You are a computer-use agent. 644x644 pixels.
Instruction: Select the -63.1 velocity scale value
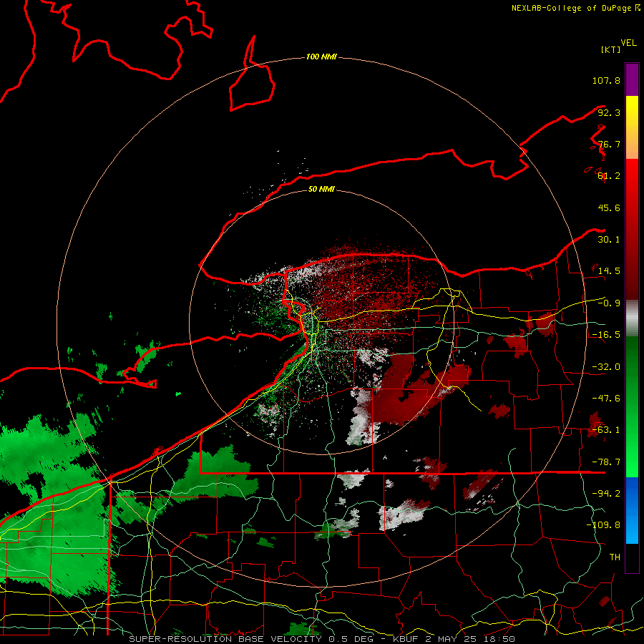(x=606, y=430)
